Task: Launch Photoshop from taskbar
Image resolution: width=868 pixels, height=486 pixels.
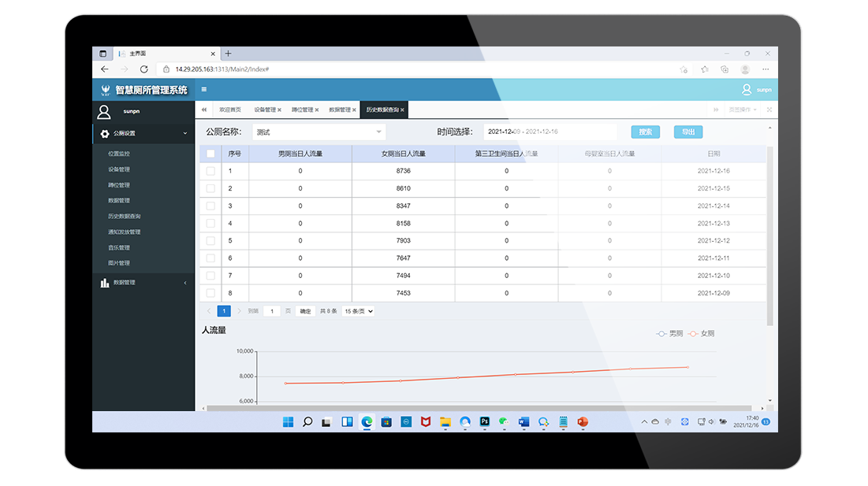Action: pyautogui.click(x=484, y=422)
